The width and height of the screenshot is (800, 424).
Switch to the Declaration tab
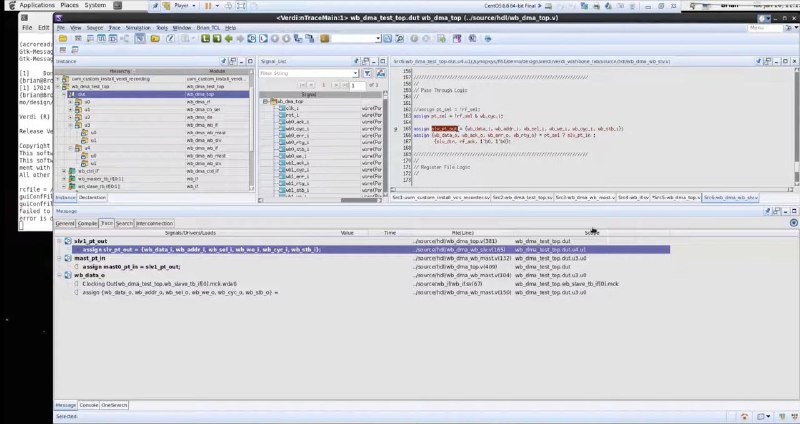[92, 197]
